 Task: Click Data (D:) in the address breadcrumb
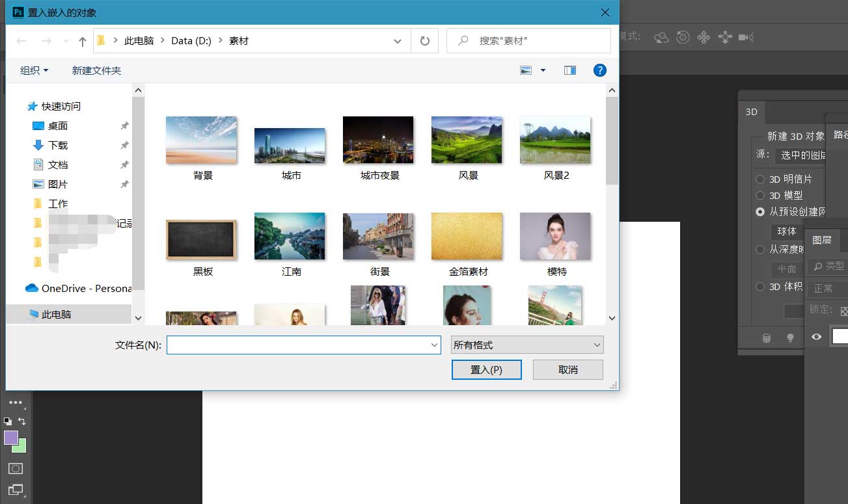[191, 40]
